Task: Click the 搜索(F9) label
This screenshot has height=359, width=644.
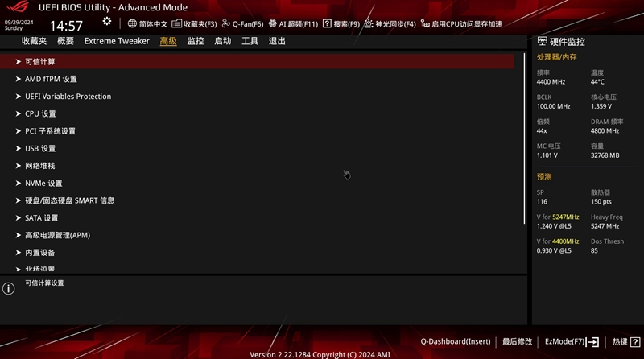Action: coord(346,24)
